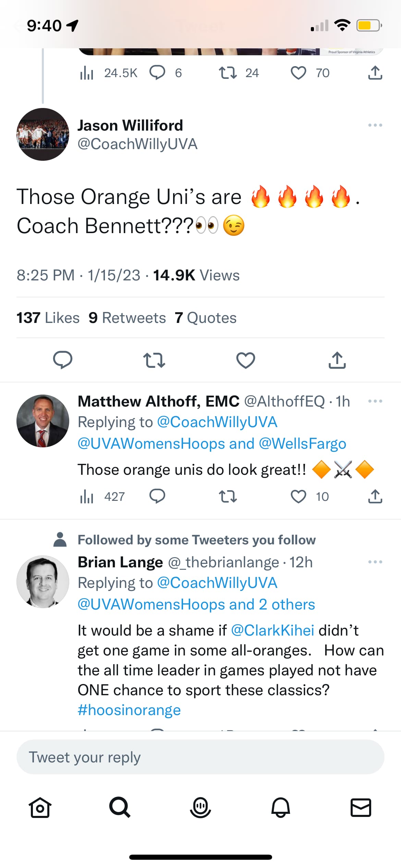Reply to Jason Williford's main tweet
401x868 pixels.
[63, 360]
